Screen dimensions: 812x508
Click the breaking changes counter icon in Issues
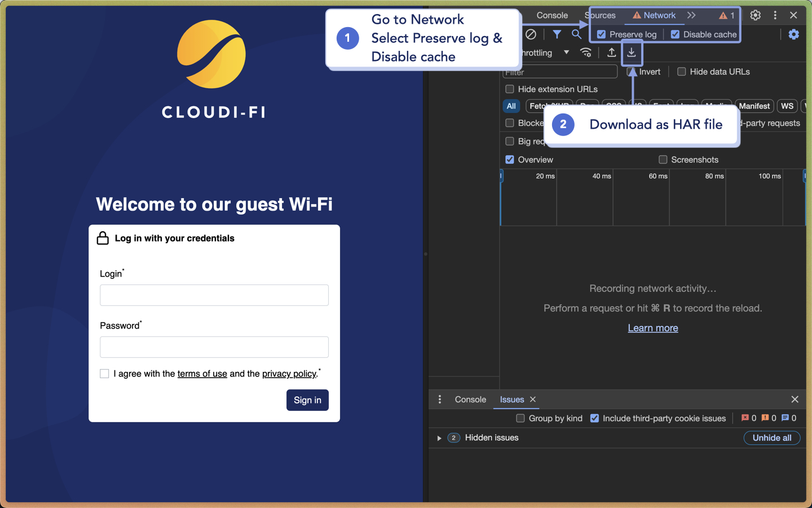click(765, 418)
